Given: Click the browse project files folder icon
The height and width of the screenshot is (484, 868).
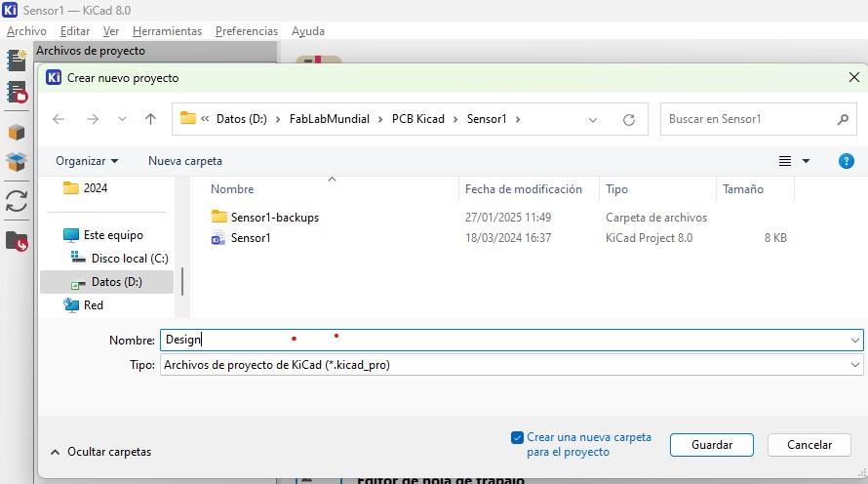Looking at the screenshot, I should click(16, 241).
